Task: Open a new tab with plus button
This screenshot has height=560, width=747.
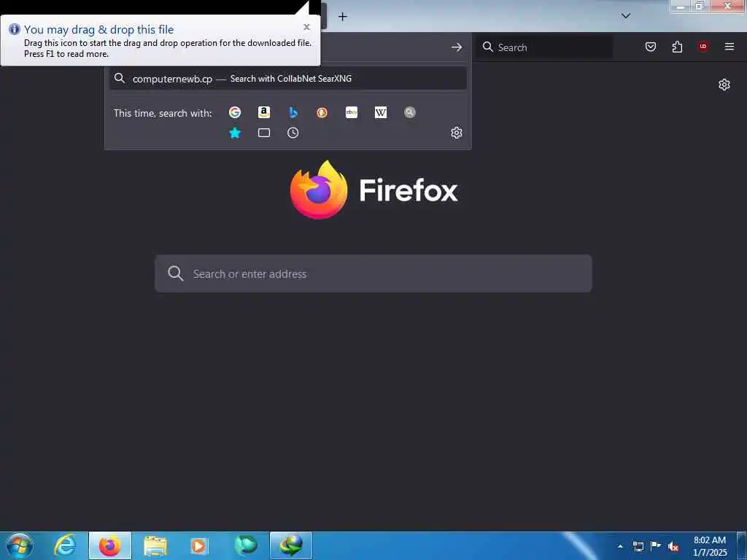Action: 343,17
